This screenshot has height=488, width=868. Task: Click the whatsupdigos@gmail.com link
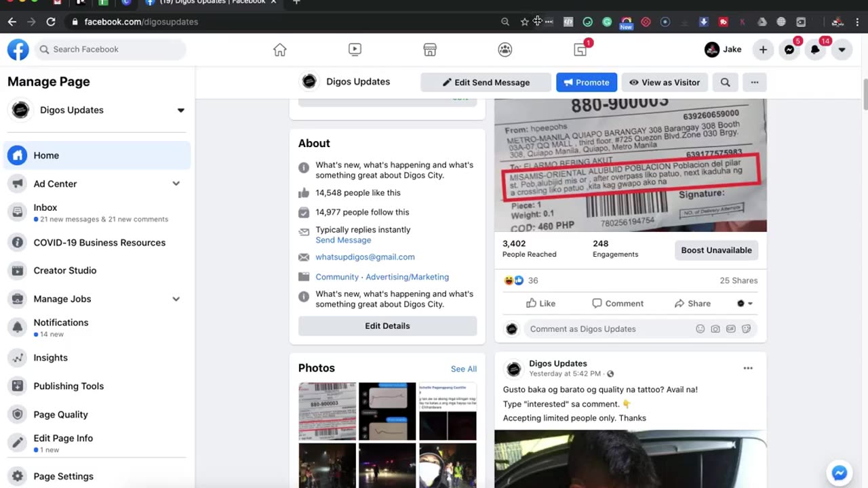click(365, 257)
